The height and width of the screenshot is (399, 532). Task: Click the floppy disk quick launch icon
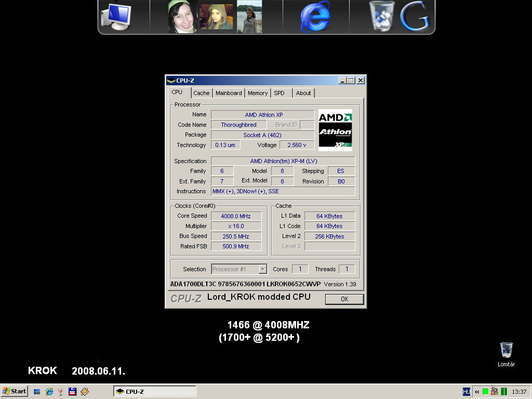tap(72, 392)
